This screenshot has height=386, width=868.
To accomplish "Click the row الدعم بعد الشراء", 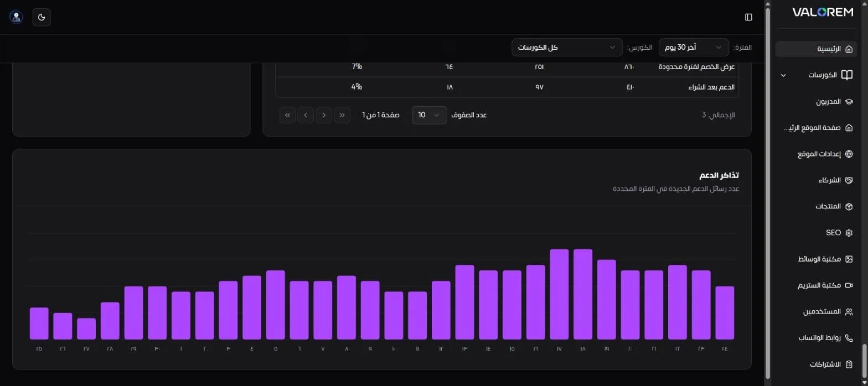I will tap(507, 87).
